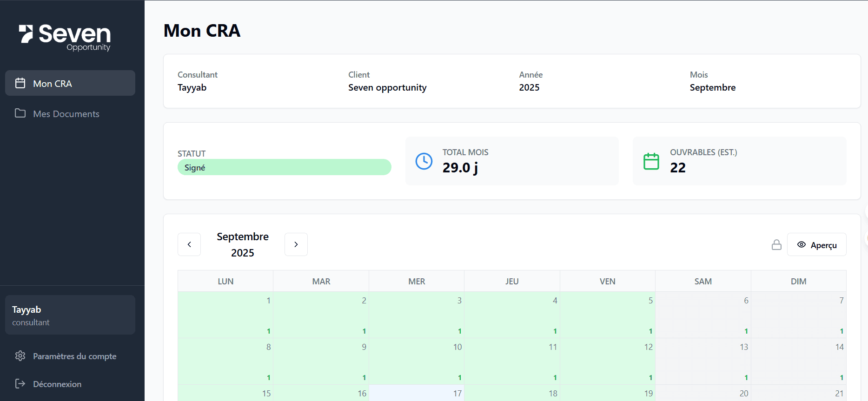Screen dimensions: 868x401
Task: Go to the previous month with left chevron
Action: click(x=189, y=244)
